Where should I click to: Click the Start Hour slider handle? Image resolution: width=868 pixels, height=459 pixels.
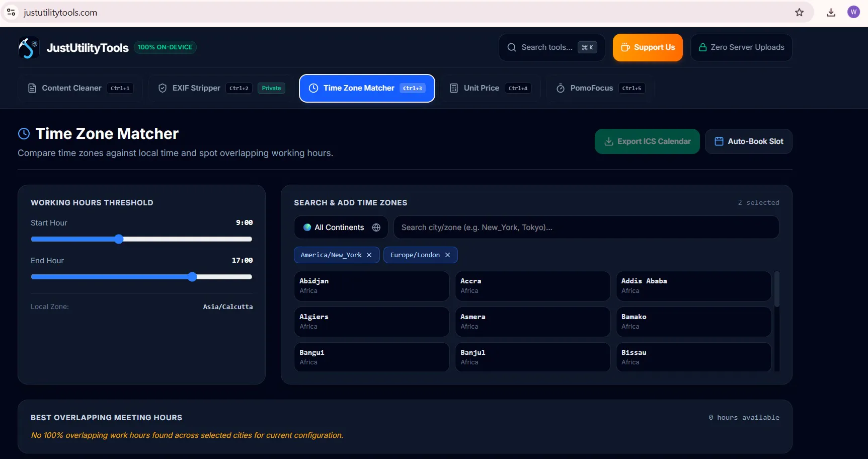[x=119, y=239]
